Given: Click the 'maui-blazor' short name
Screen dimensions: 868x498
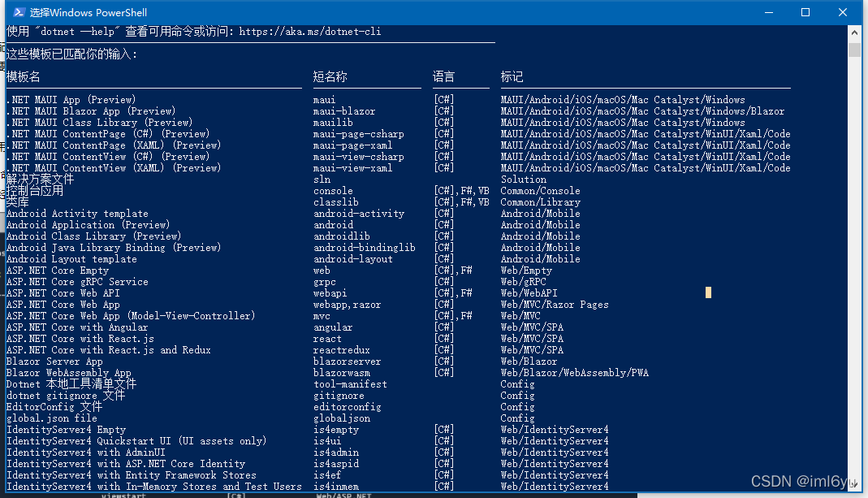Looking at the screenshot, I should (344, 111).
